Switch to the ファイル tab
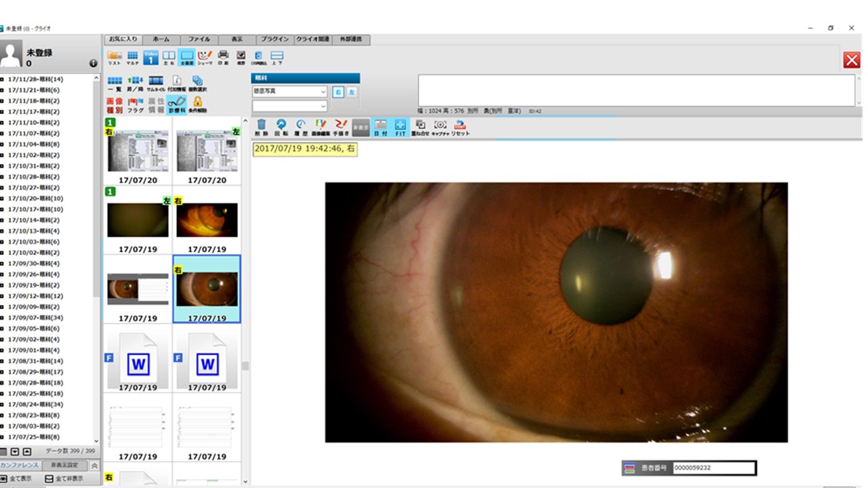The width and height of the screenshot is (868, 488). tap(199, 39)
